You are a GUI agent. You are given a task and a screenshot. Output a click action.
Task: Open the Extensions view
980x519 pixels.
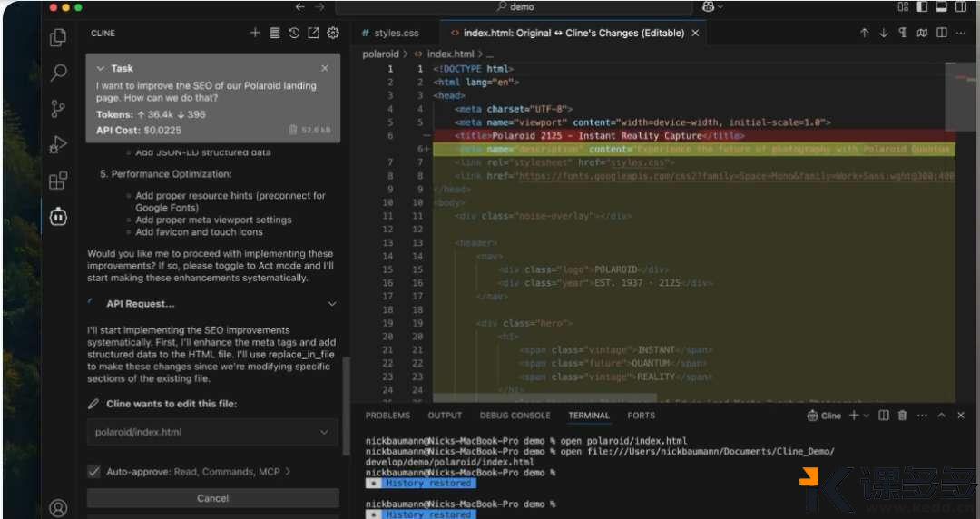tap(58, 181)
